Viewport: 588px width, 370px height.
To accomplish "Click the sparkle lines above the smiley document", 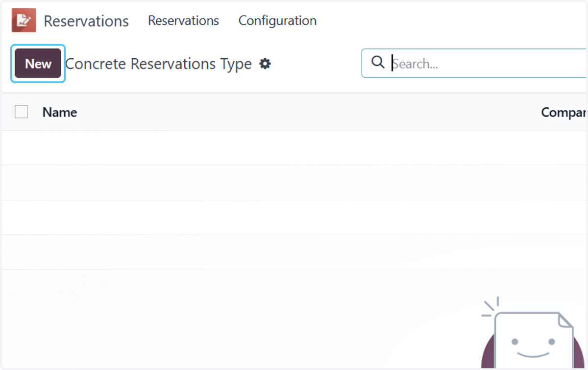I will pos(491,307).
